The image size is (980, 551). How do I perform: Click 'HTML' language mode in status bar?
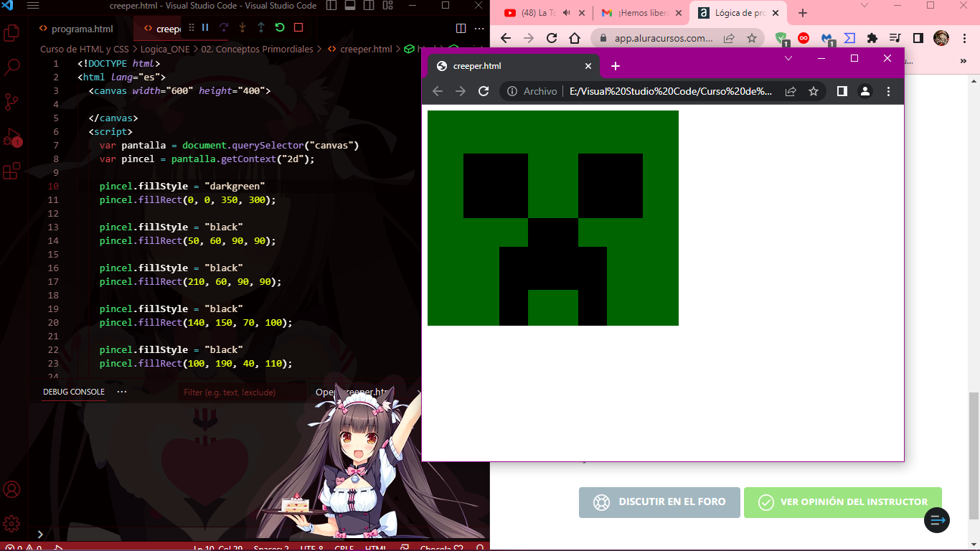(376, 548)
